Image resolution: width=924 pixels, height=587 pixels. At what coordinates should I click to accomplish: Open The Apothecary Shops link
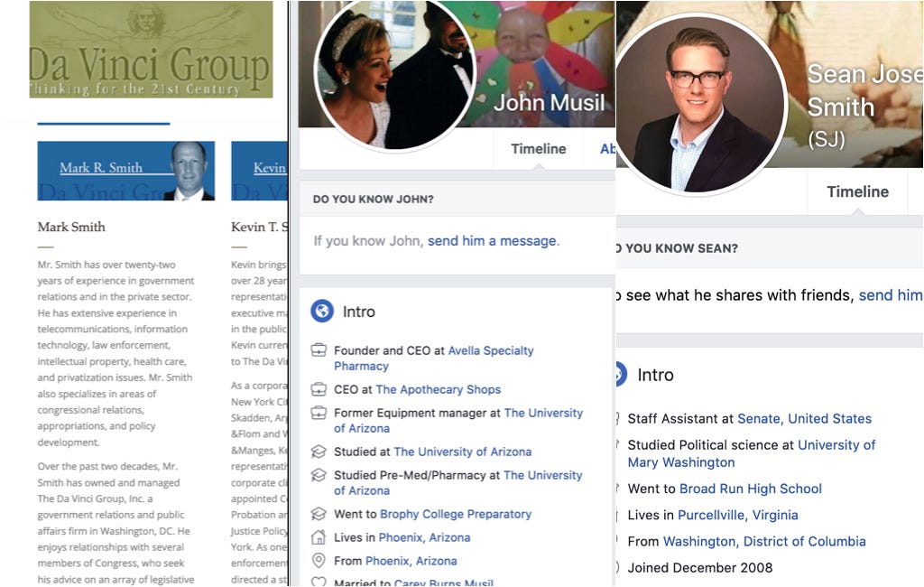click(439, 389)
